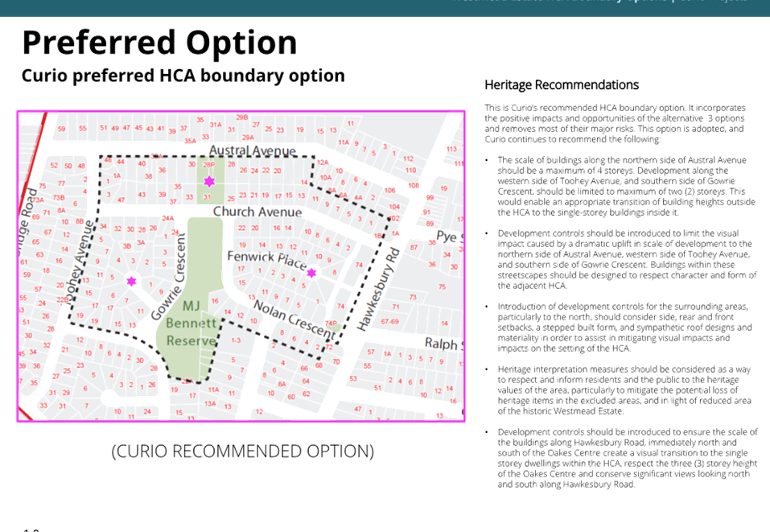Image resolution: width=770 pixels, height=532 pixels.
Task: Click the "Heritage Recommendations" heading
Action: coord(562,85)
